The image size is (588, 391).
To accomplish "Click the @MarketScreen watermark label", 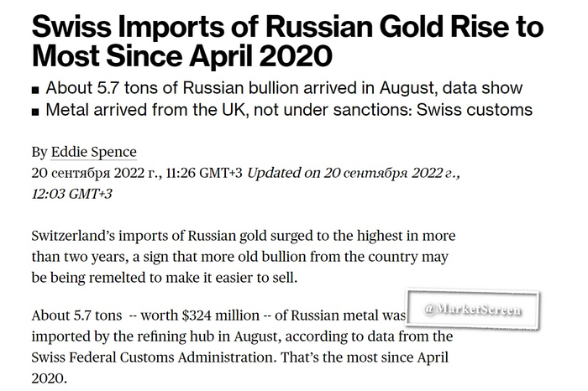I will click(x=473, y=310).
